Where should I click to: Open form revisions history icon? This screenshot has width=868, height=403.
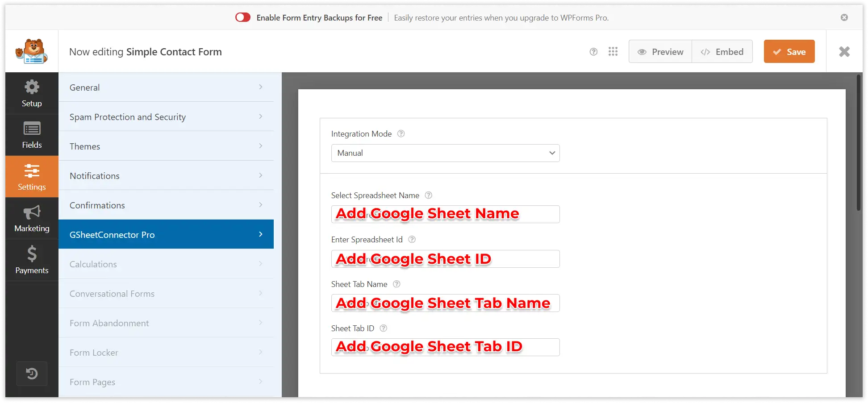(x=32, y=374)
